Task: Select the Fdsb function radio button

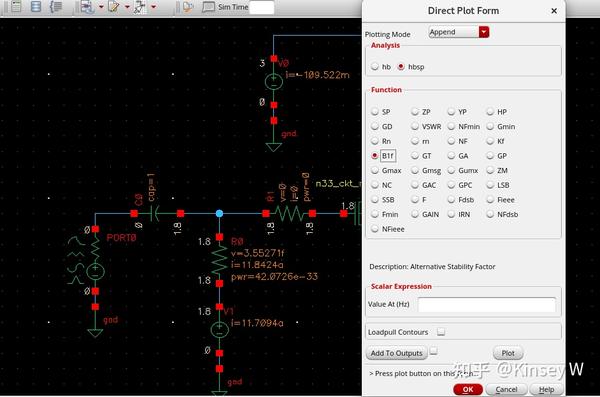Action: click(451, 199)
